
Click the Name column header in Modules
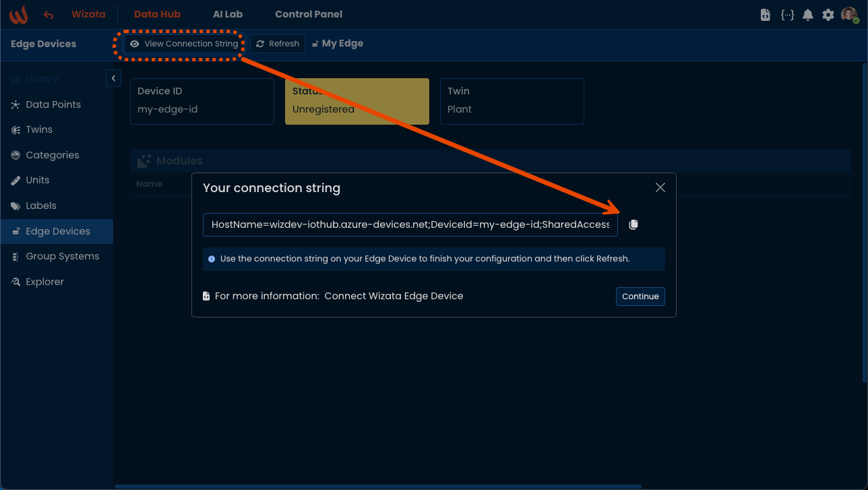coord(149,183)
